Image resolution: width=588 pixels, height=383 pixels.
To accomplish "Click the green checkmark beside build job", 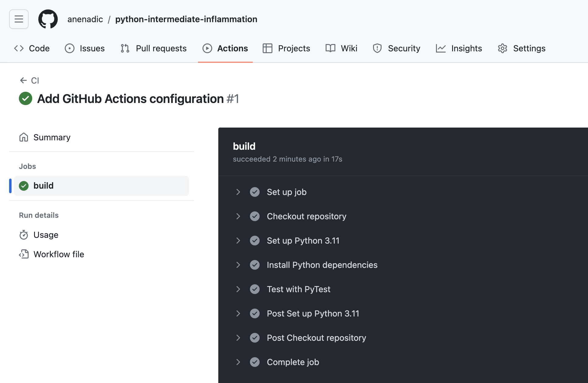I will pos(23,186).
